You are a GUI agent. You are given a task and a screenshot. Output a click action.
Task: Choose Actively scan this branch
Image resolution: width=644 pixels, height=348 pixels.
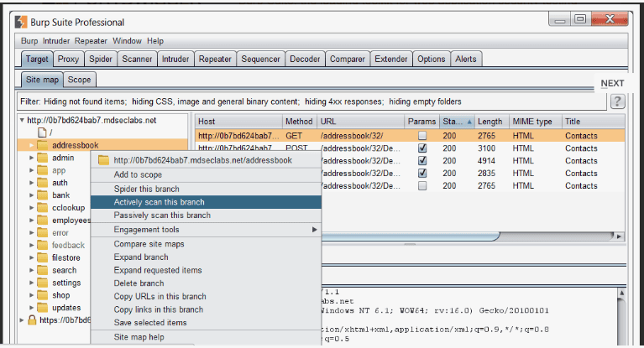206,202
